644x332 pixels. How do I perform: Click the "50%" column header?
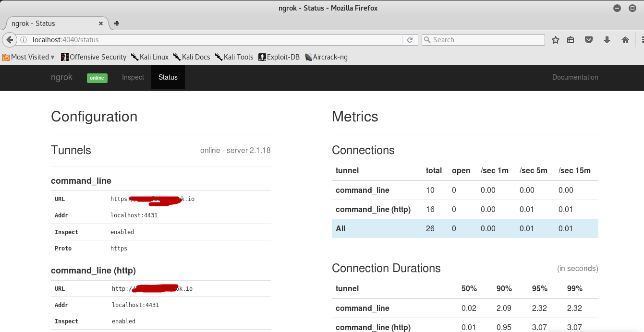point(469,289)
